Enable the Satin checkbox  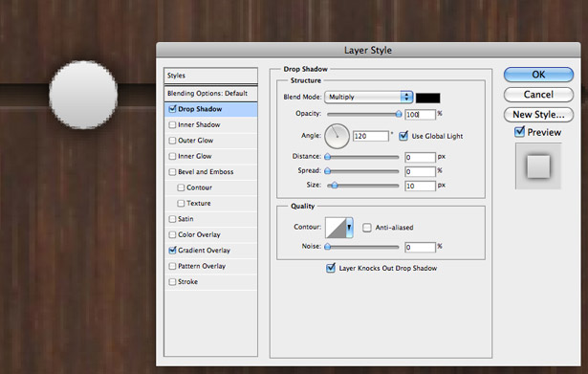[x=172, y=219]
